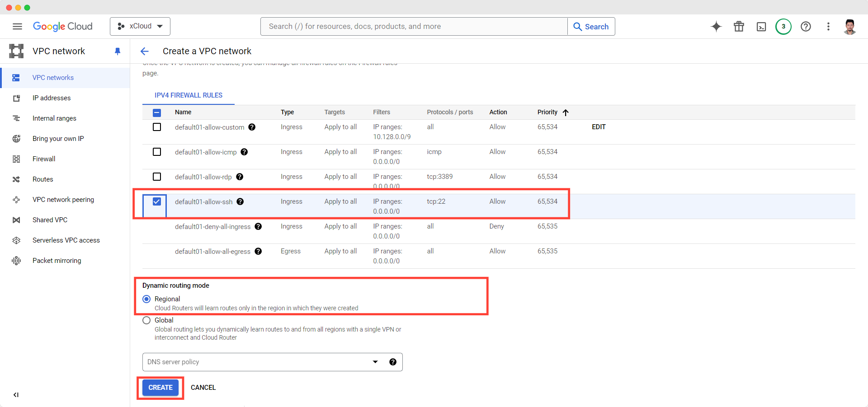Select Serverless VPC access
Image resolution: width=868 pixels, height=407 pixels.
66,240
